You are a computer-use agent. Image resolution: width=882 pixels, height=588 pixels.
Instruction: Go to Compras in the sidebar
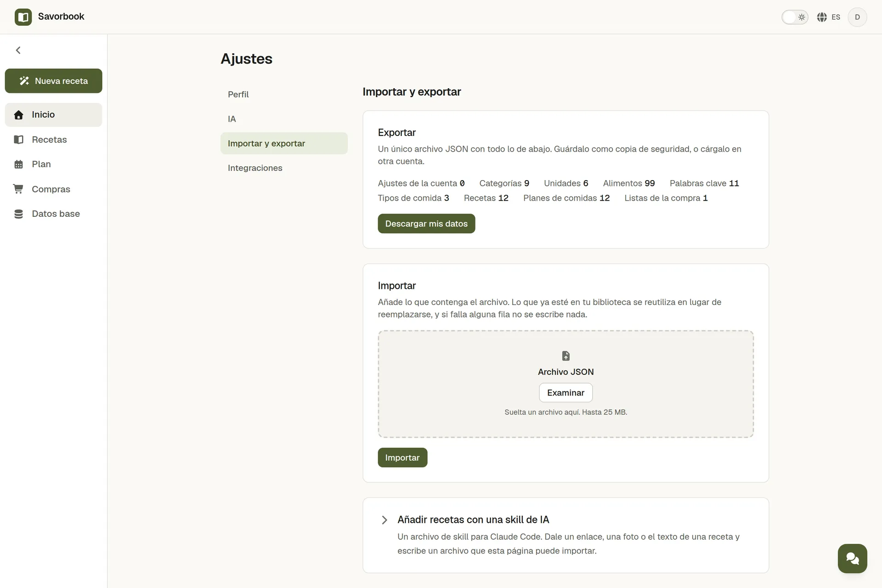tap(53, 189)
